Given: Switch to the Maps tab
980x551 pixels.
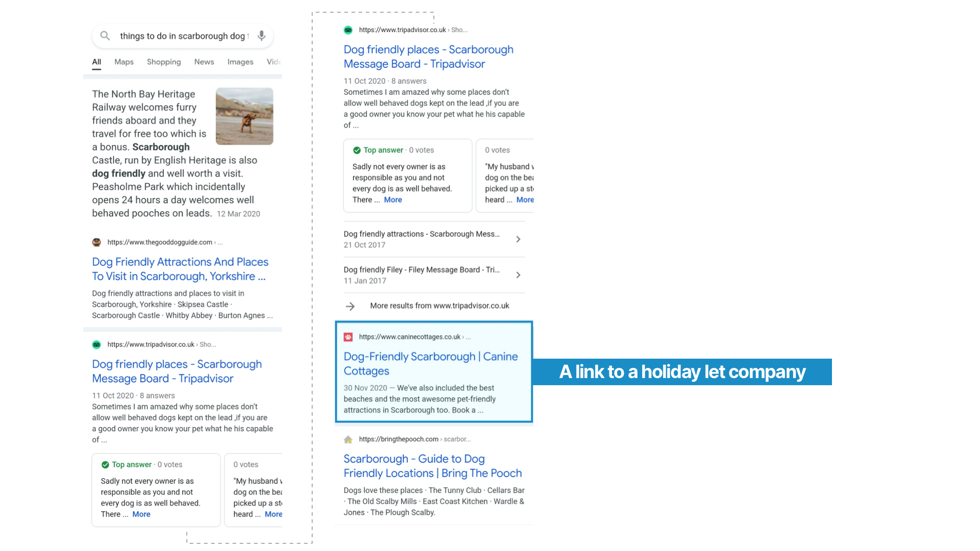Looking at the screenshot, I should (124, 62).
